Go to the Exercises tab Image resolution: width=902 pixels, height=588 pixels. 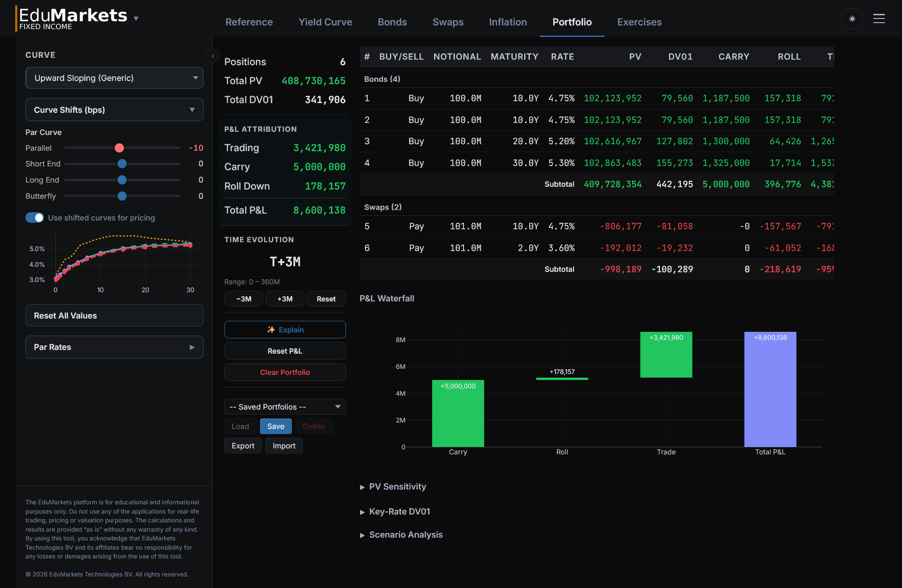pos(639,22)
